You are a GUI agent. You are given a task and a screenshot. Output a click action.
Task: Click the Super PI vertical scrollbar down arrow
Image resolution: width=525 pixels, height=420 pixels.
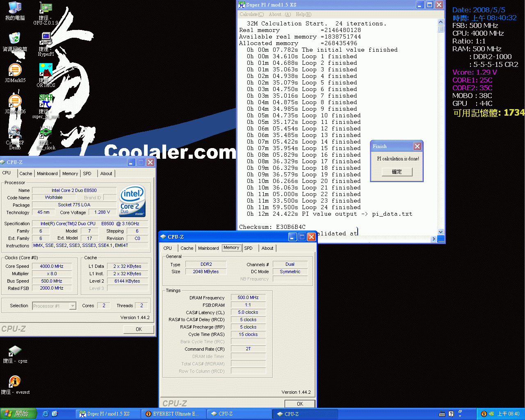441,232
